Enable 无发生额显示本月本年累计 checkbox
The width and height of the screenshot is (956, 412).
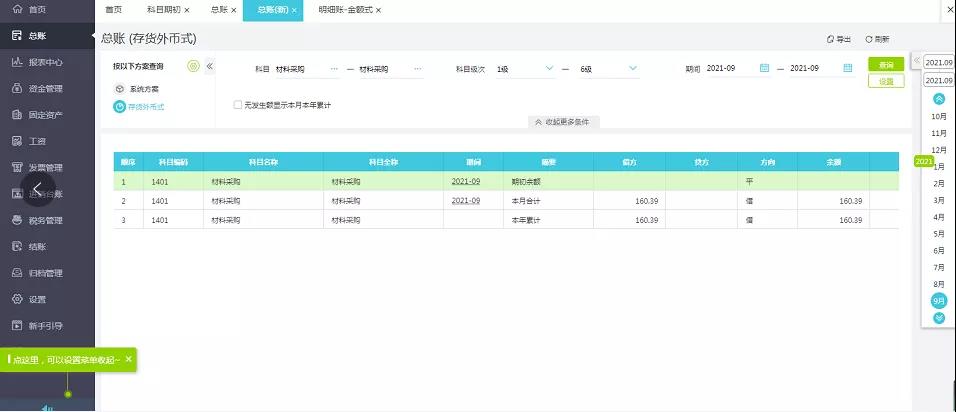click(237, 104)
